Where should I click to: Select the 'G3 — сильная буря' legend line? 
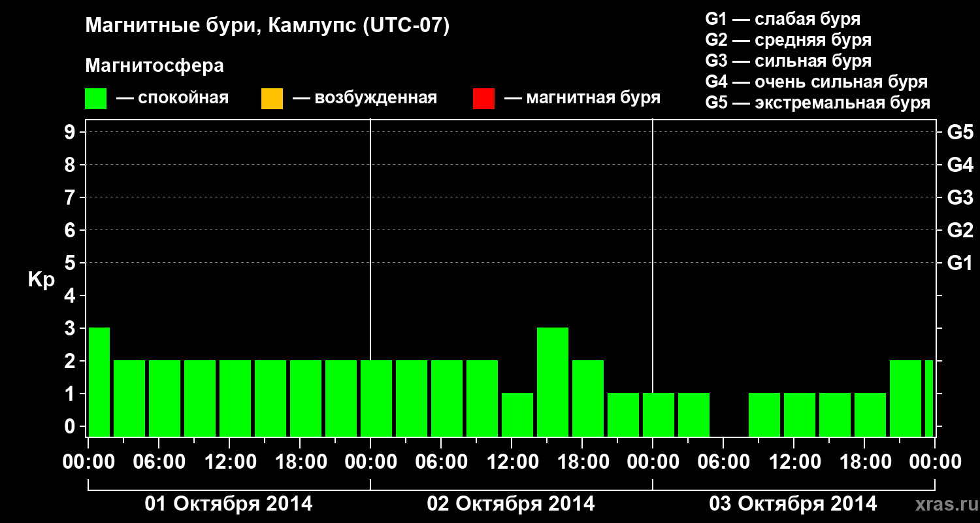789,61
